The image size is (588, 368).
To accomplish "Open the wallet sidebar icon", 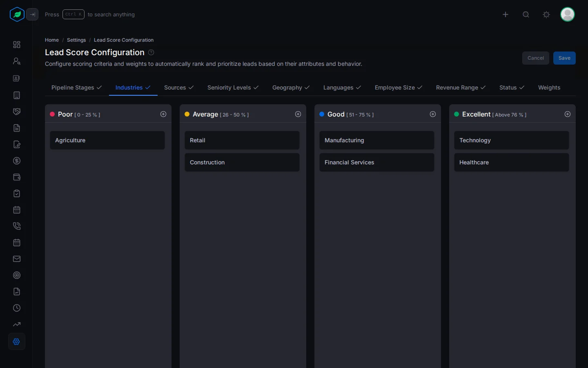I will 17,177.
